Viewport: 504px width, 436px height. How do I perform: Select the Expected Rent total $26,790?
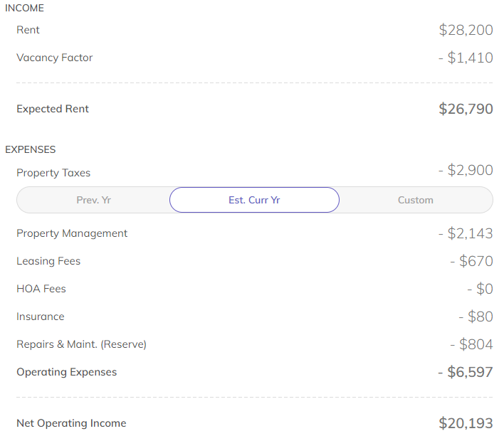click(x=466, y=109)
